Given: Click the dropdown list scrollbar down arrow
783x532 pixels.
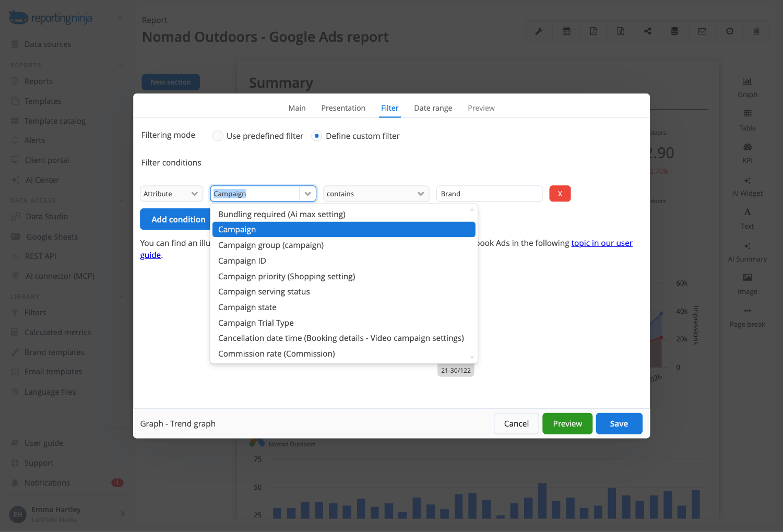Looking at the screenshot, I should (472, 358).
